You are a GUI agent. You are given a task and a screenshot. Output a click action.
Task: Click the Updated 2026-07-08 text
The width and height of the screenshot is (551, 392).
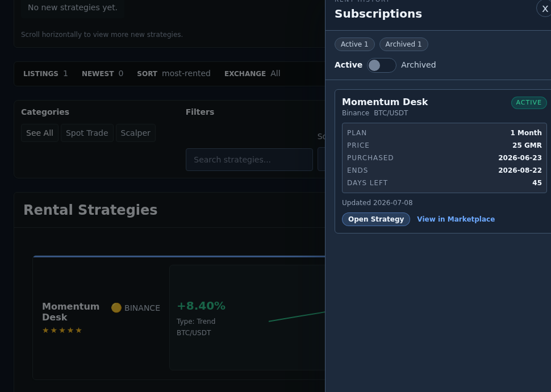click(x=377, y=203)
